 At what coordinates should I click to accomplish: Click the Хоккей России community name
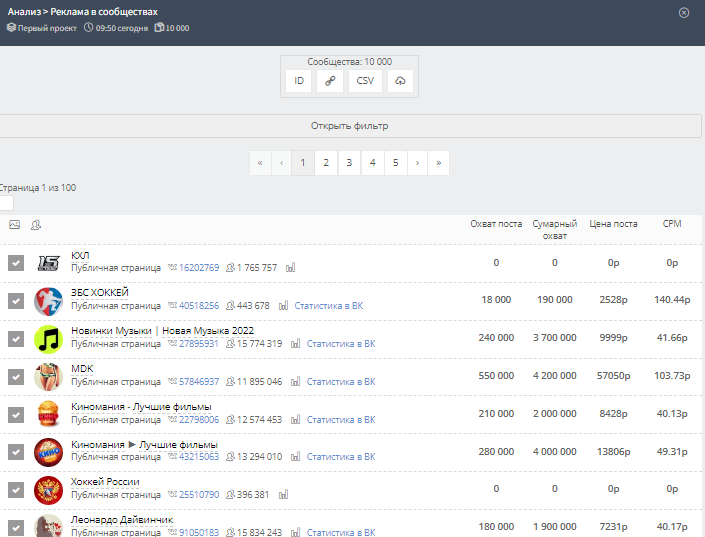(105, 482)
